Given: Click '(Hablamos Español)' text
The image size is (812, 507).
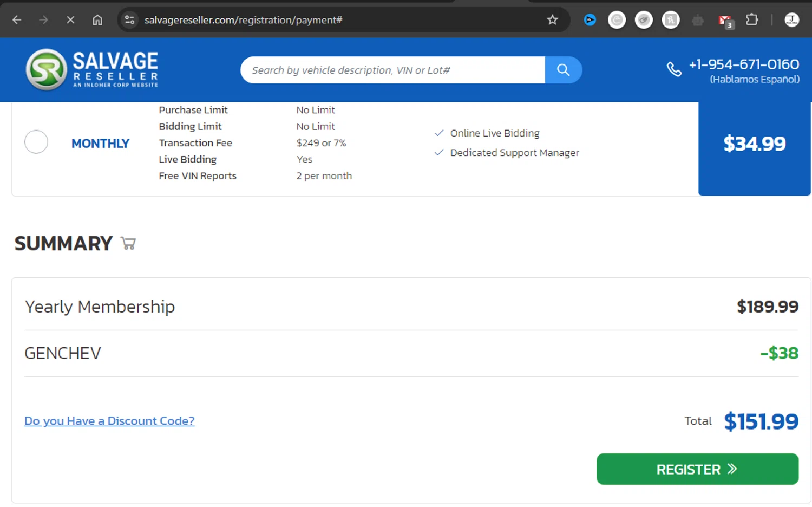Looking at the screenshot, I should coord(755,80).
